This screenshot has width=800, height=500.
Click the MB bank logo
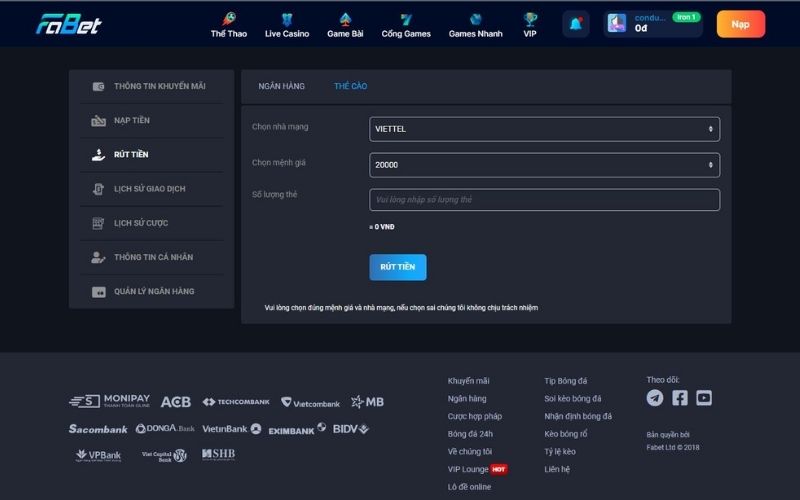pos(367,402)
